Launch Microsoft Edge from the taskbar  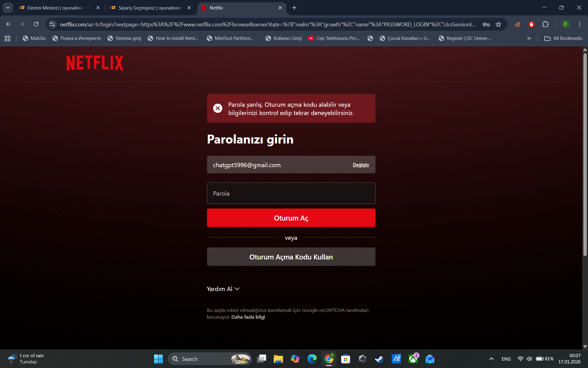click(312, 359)
